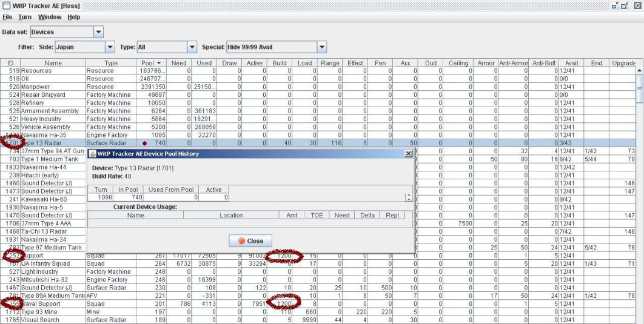Viewport: 644px width, 324px height.
Task: Sort by the Avail column header
Action: 571,63
